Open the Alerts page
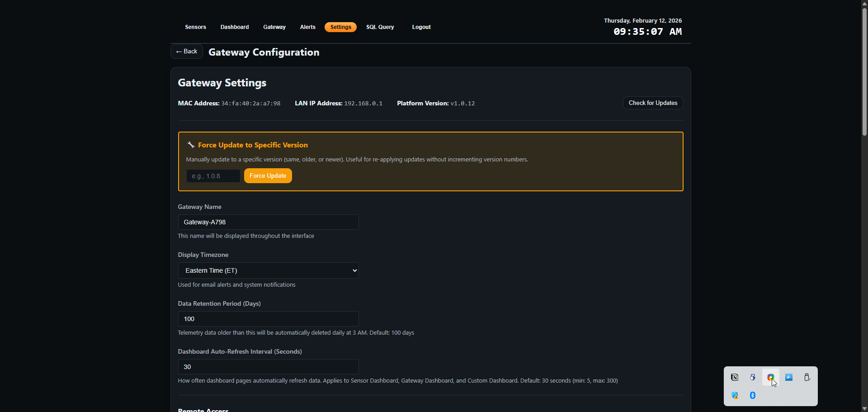868x412 pixels. coord(308,27)
